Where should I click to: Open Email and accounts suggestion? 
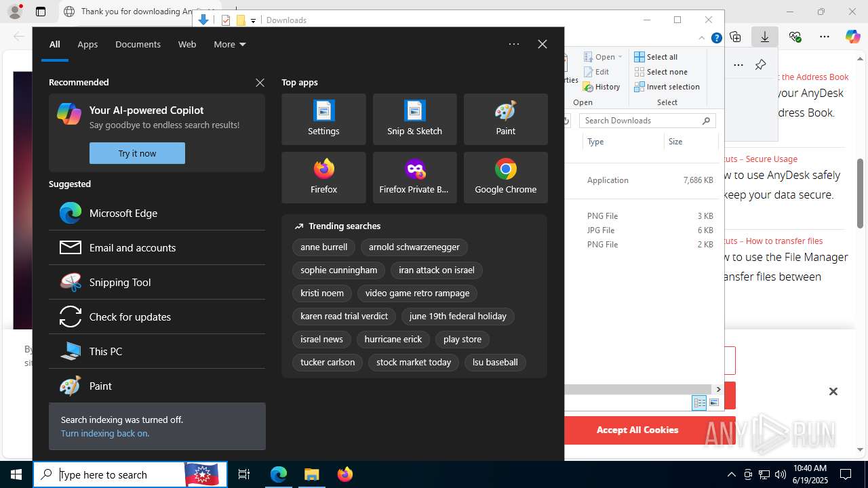pyautogui.click(x=157, y=247)
